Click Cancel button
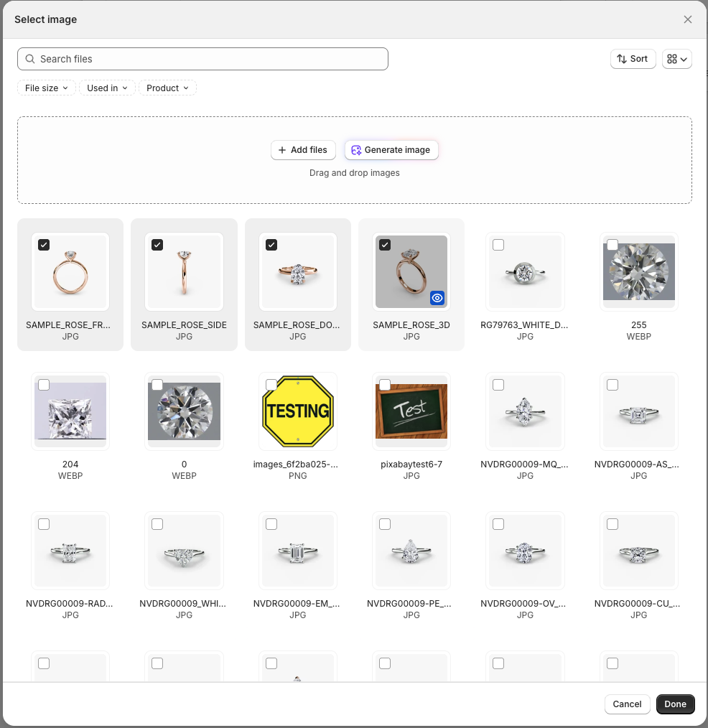 coord(627,704)
